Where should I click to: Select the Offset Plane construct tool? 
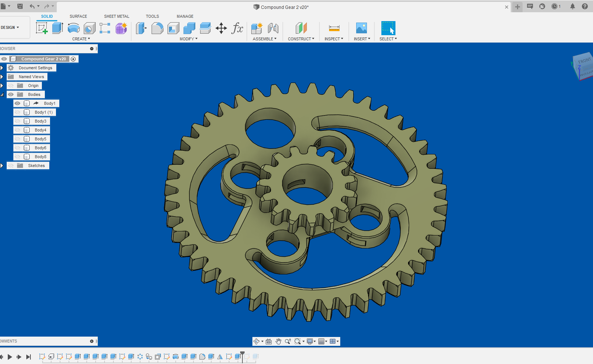coord(301,28)
